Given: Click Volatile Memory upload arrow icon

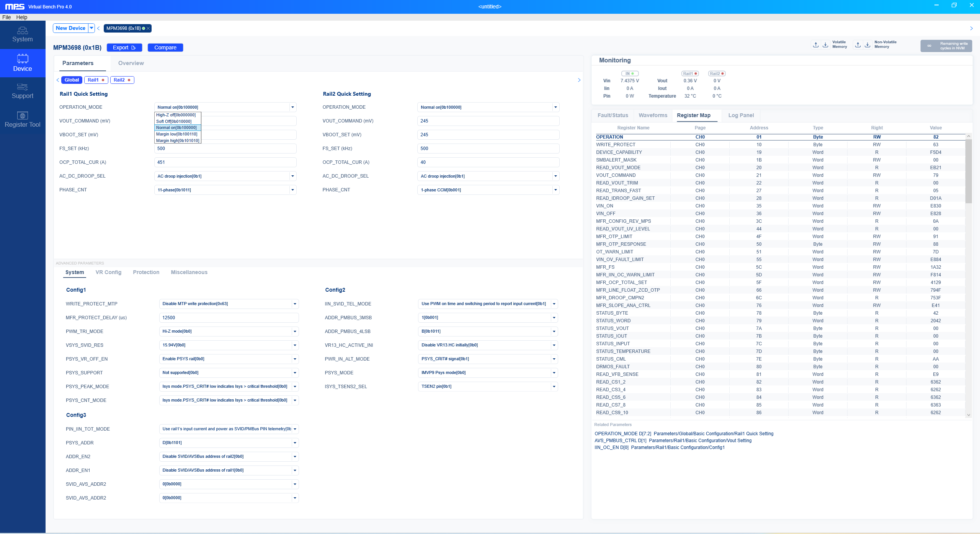Looking at the screenshot, I should click(816, 45).
